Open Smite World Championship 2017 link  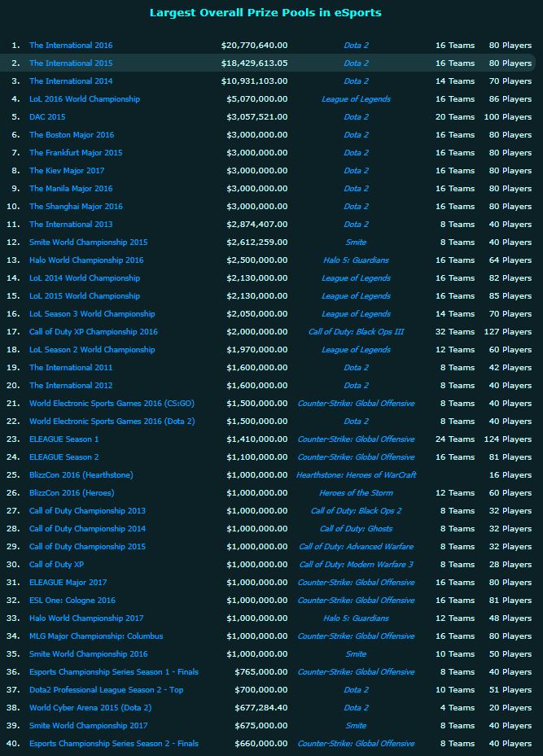[x=88, y=725]
